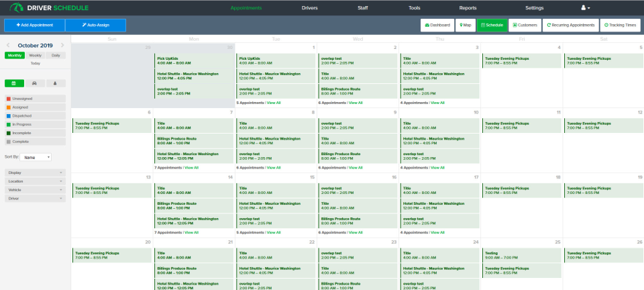
Task: Jump to Today
Action: tap(36, 64)
